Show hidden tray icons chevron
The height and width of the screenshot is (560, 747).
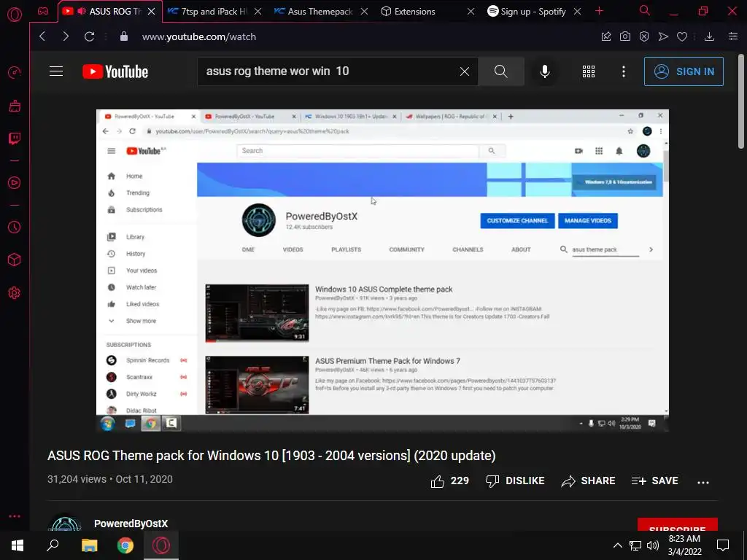click(x=617, y=545)
